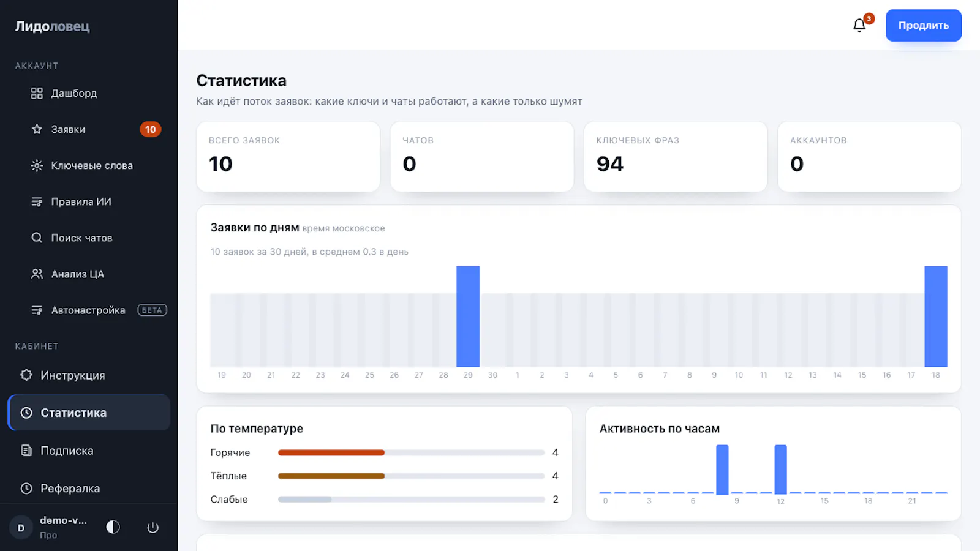Click the power logout icon
The height and width of the screenshot is (551, 980).
click(153, 527)
